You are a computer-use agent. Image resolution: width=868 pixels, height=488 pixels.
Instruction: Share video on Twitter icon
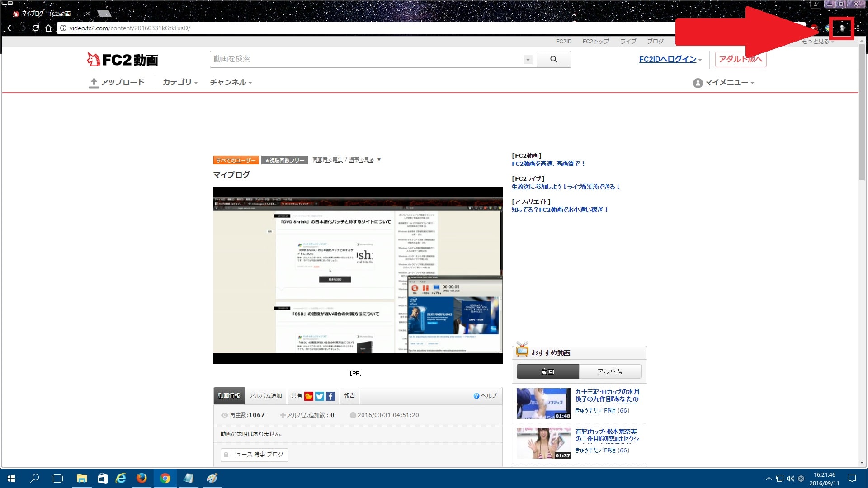(x=320, y=396)
